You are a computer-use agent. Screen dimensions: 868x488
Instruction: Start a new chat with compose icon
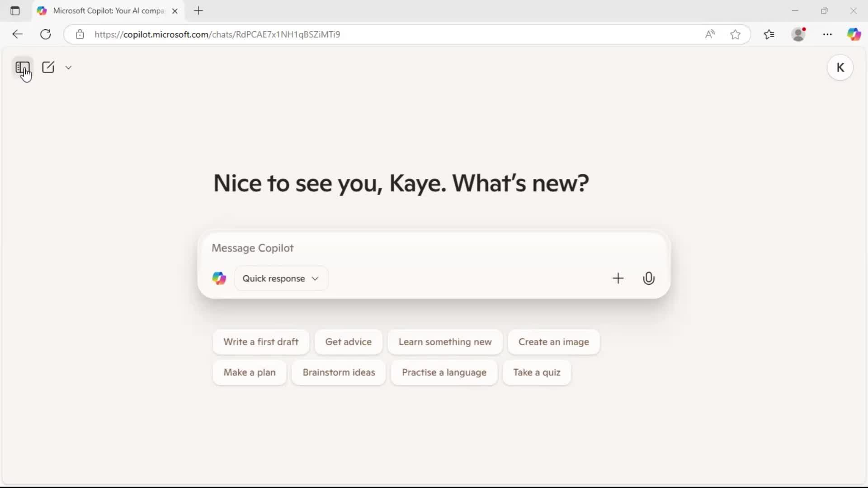pos(48,67)
